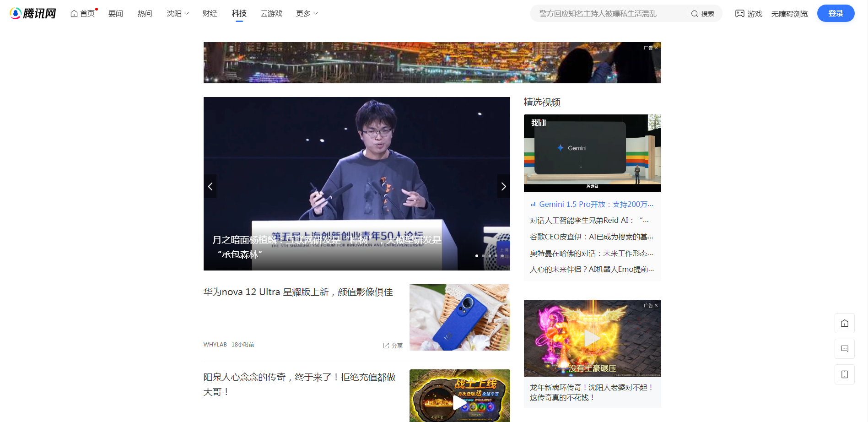Click the 分享 share icon
Viewport: 868px width, 422px height.
click(x=393, y=346)
